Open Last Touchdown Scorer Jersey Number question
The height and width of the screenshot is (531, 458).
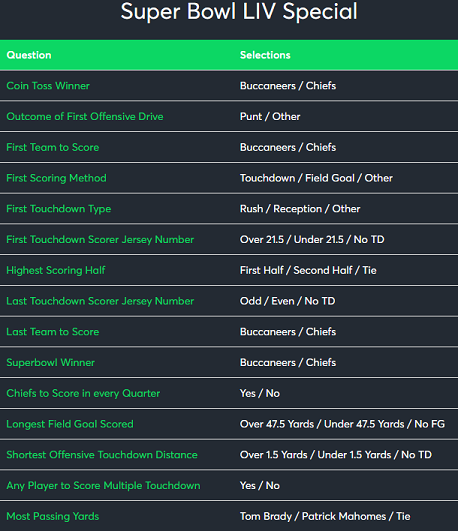click(100, 301)
